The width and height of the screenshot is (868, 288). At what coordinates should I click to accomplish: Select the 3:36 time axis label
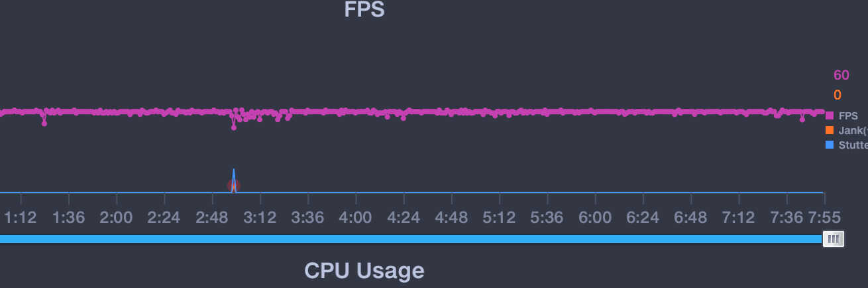pos(307,218)
